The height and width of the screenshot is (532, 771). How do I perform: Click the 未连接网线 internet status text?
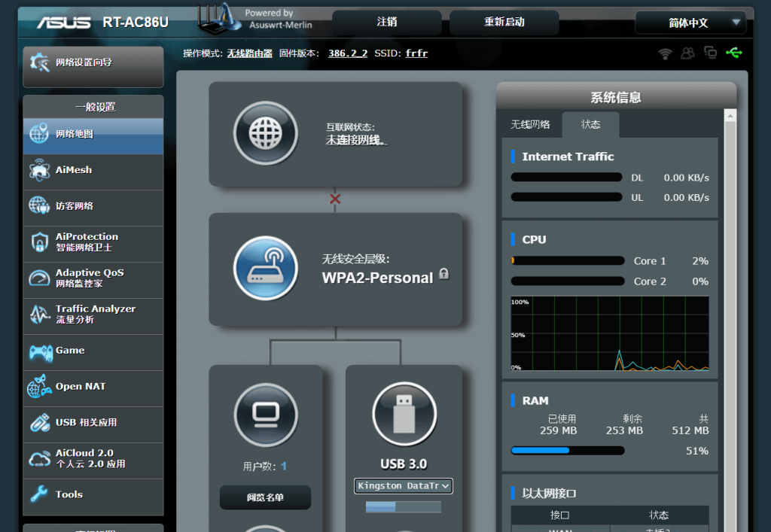(356, 141)
